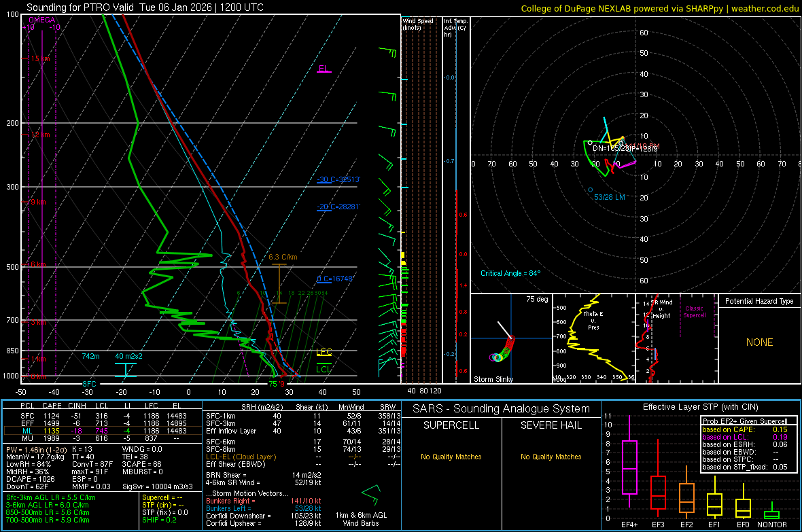Click the Theta-E v. Pres inset label
Image resolution: width=802 pixels, height=532 pixels.
(x=593, y=321)
